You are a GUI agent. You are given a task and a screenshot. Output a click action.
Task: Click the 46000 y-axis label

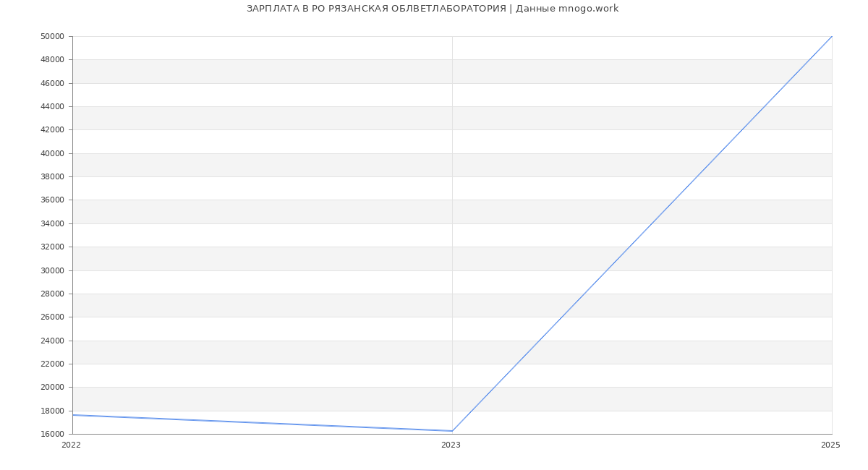pyautogui.click(x=53, y=83)
